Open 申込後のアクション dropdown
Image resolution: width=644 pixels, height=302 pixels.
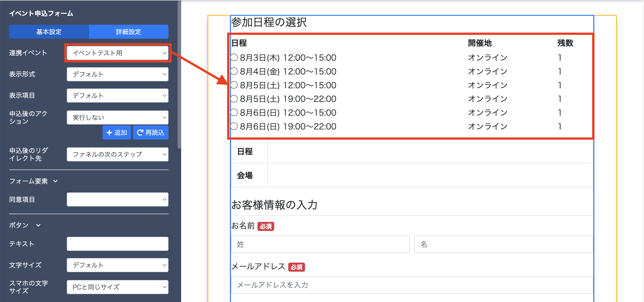click(x=118, y=117)
